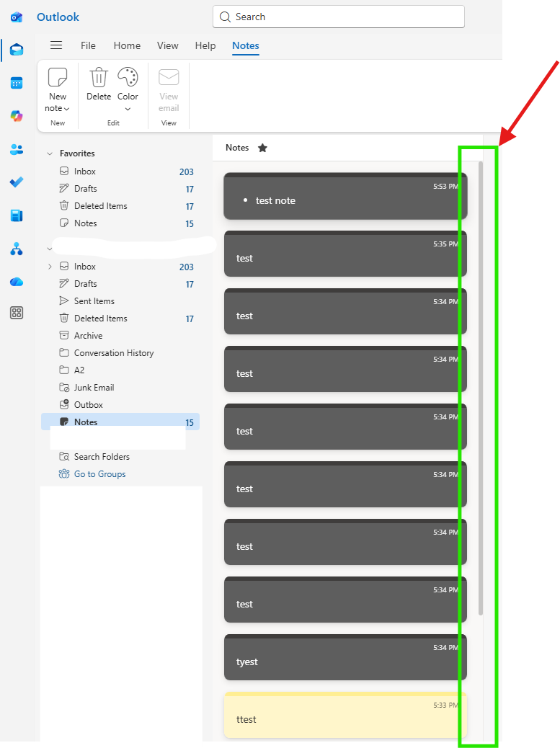Delete the selected note
This screenshot has width=560, height=748.
(99, 84)
